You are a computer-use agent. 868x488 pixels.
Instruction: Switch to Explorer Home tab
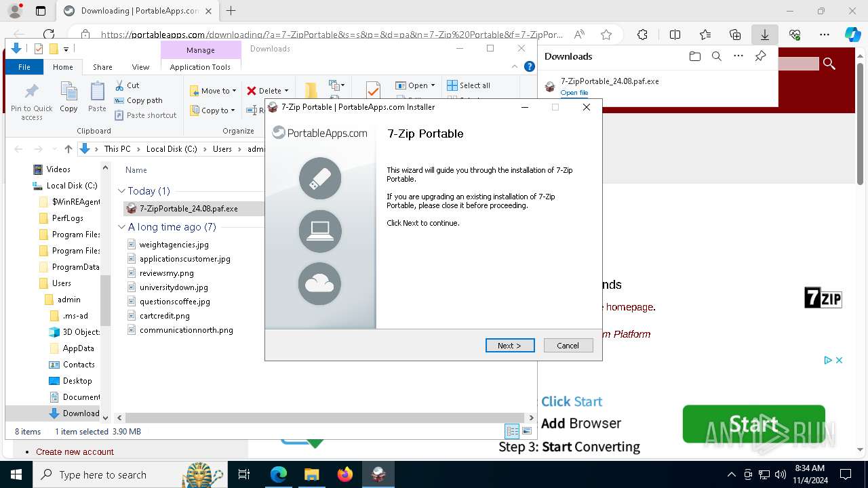point(63,67)
